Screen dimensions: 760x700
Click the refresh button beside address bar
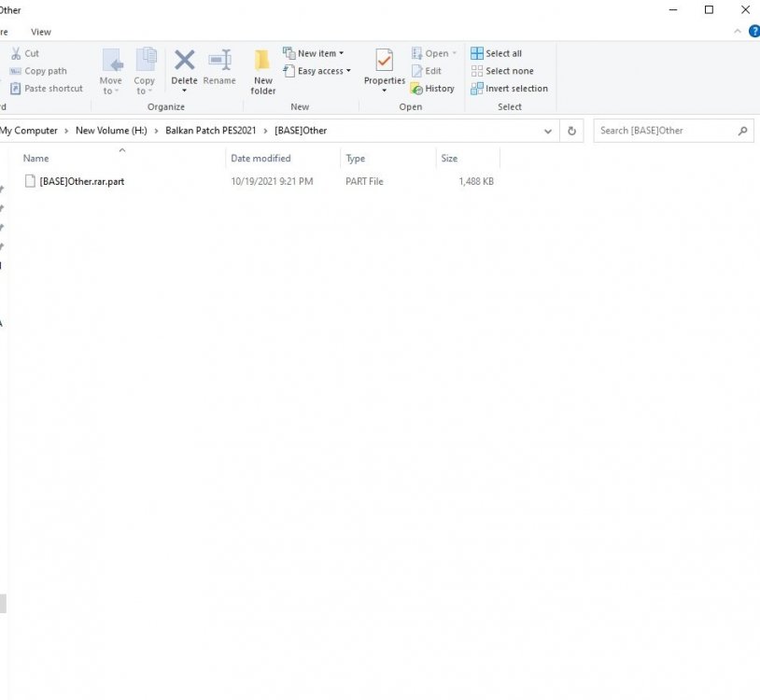tap(573, 131)
